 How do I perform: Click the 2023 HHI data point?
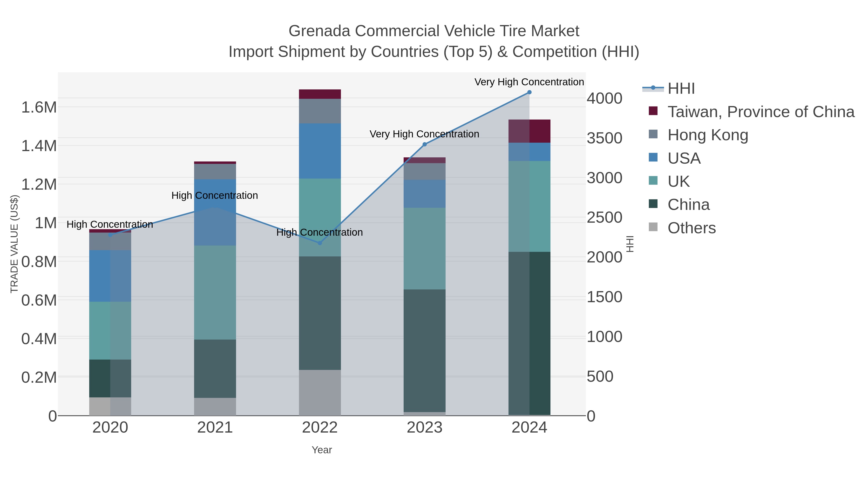pos(425,144)
